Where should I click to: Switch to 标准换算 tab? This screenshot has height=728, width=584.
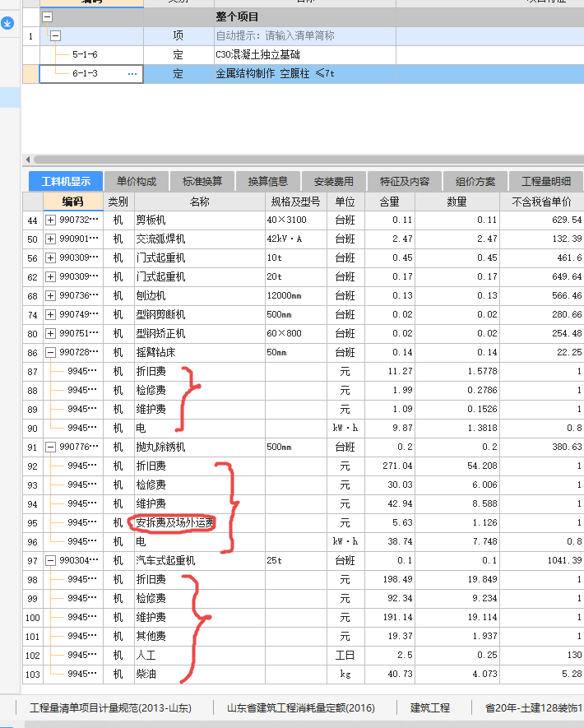click(x=202, y=181)
